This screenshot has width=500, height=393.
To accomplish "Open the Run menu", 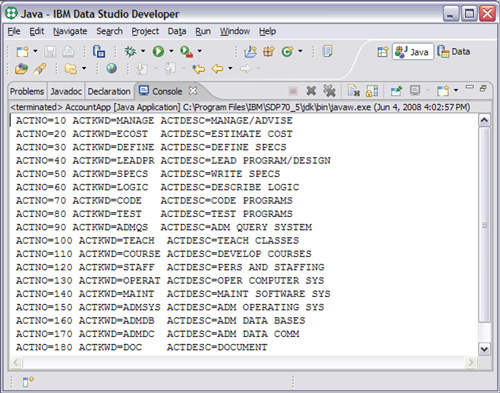I will [x=203, y=31].
